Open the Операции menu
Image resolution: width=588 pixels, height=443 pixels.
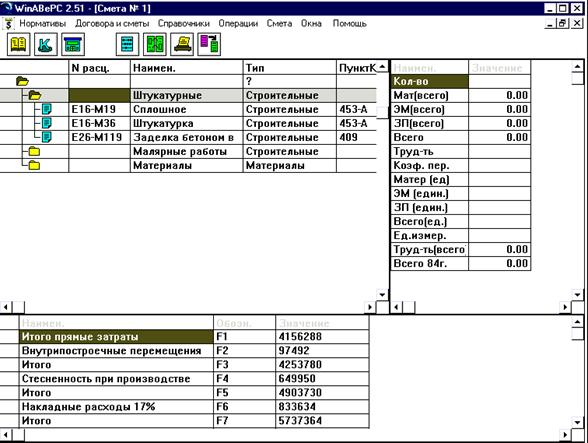[x=238, y=23]
